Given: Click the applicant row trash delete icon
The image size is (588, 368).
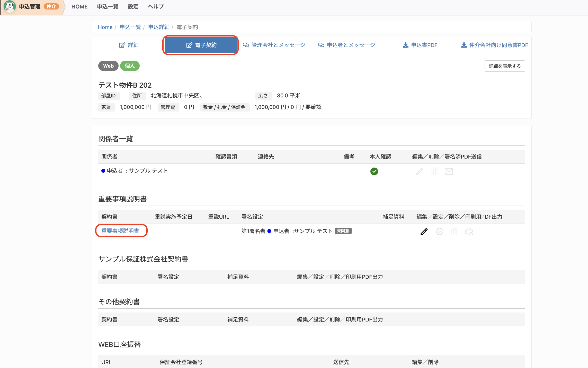Looking at the screenshot, I should tap(434, 171).
